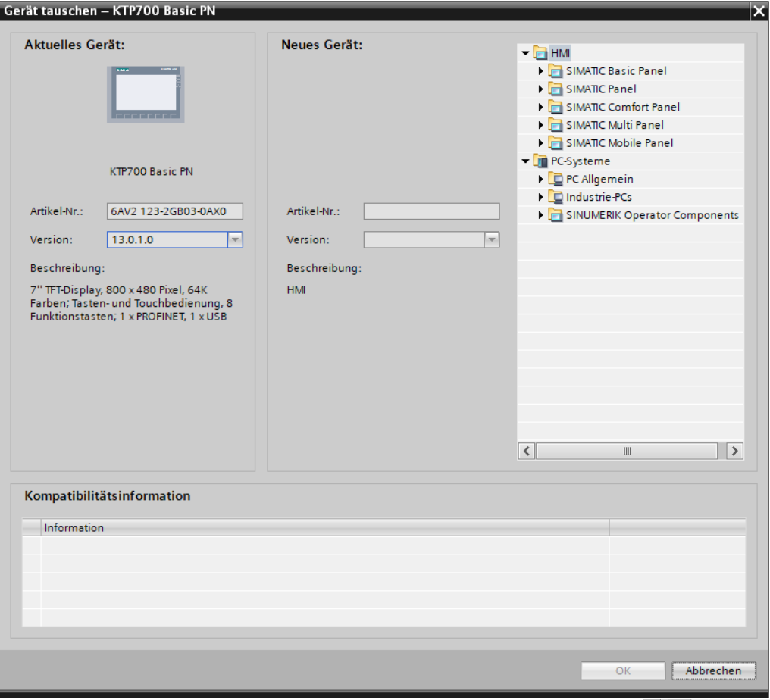
Task: Open the current device Version dropdown
Action: (235, 240)
